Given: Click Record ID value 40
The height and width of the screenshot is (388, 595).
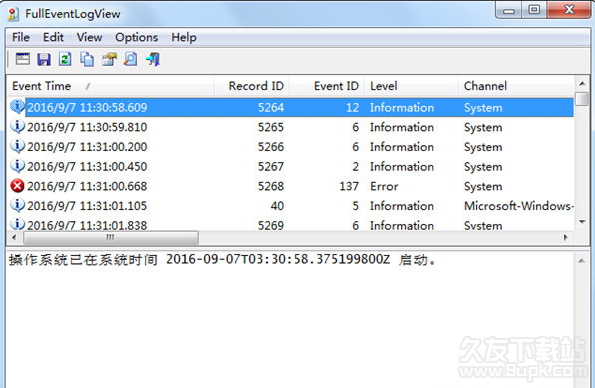Looking at the screenshot, I should (x=277, y=206).
